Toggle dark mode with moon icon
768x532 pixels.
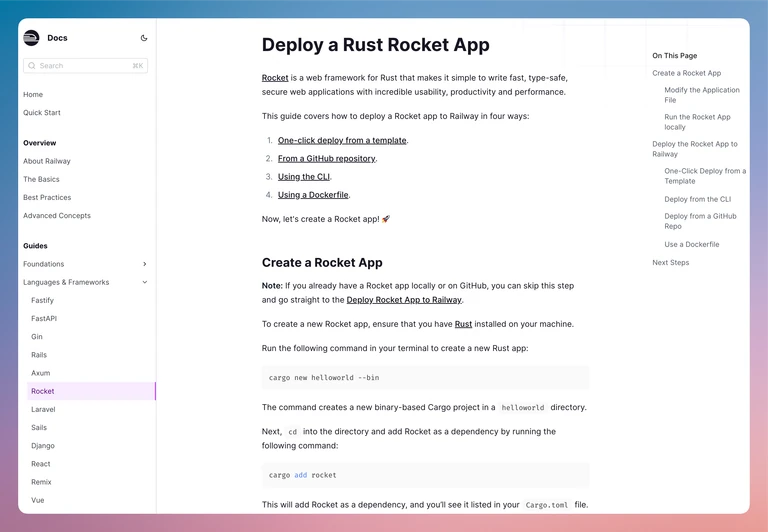[144, 38]
